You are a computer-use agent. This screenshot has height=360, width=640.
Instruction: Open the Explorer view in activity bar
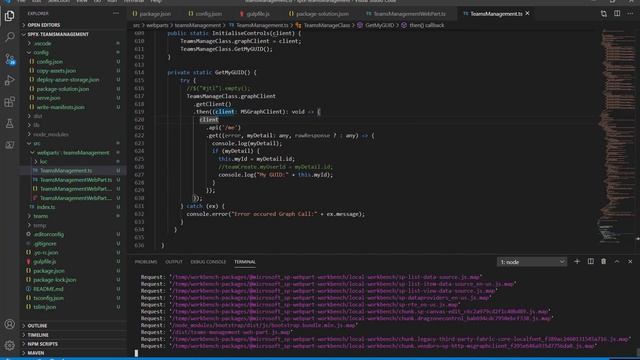pos(9,16)
